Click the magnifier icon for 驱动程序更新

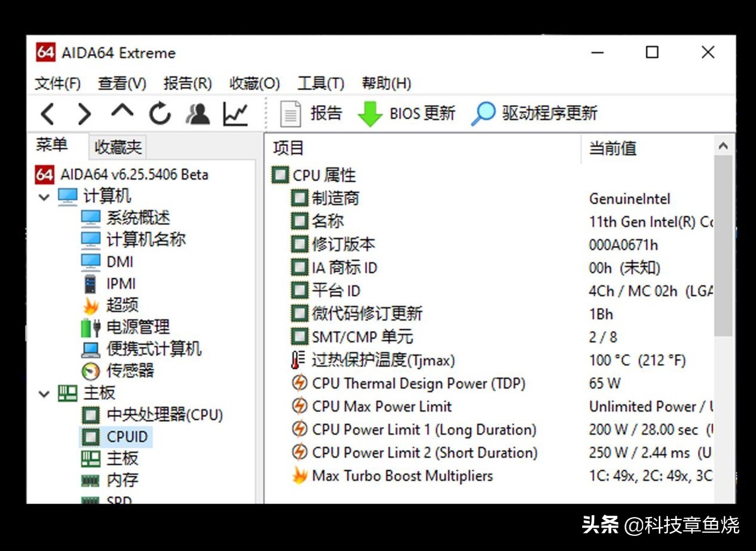(x=482, y=113)
